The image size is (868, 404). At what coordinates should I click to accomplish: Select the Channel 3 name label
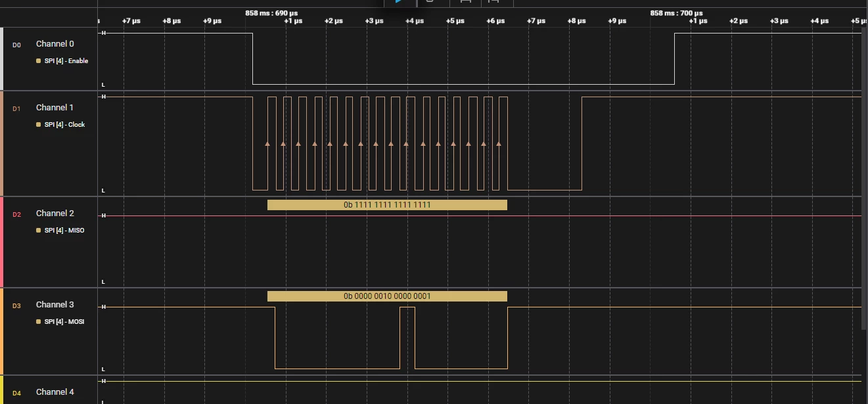(55, 305)
